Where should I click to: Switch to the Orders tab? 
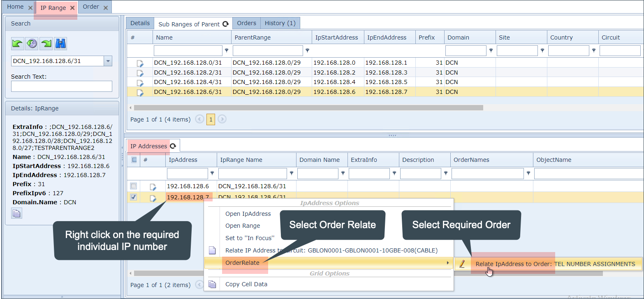[x=246, y=23]
